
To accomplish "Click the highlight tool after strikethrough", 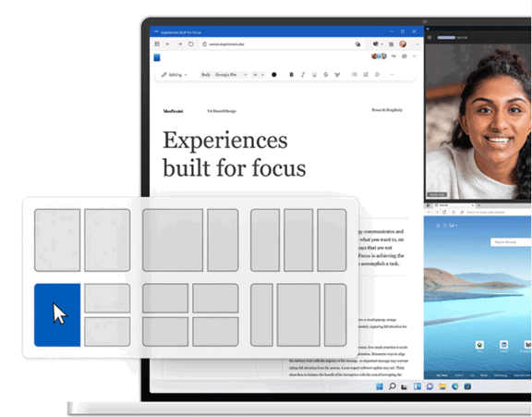I will (x=337, y=75).
